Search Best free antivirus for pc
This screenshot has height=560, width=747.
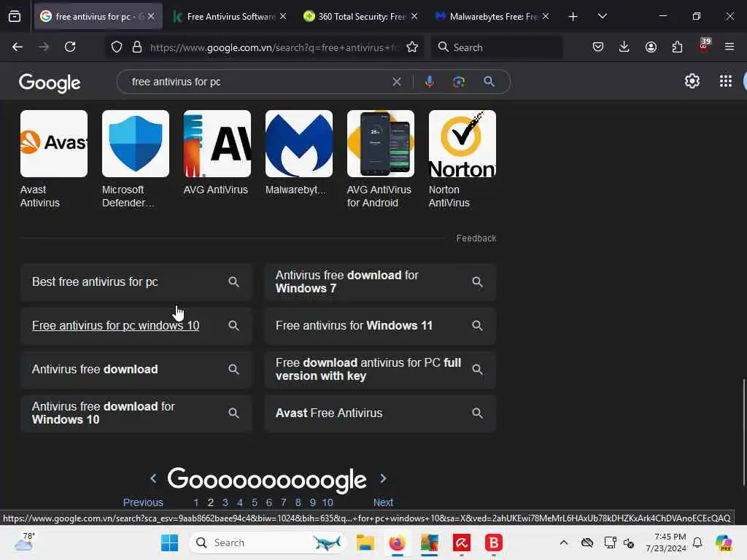pos(136,282)
